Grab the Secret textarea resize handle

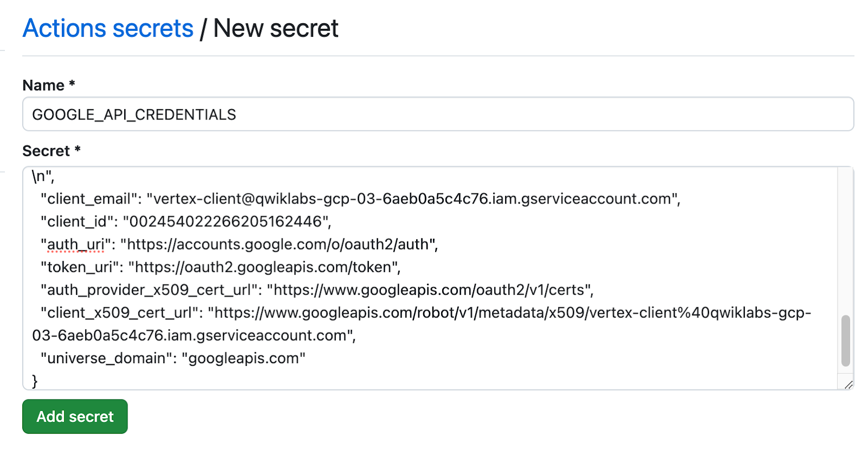tap(848, 384)
